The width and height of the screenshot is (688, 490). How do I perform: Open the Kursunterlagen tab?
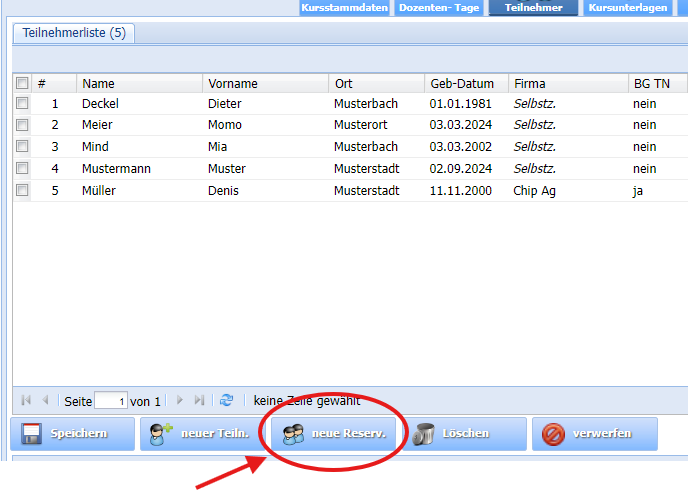[629, 8]
